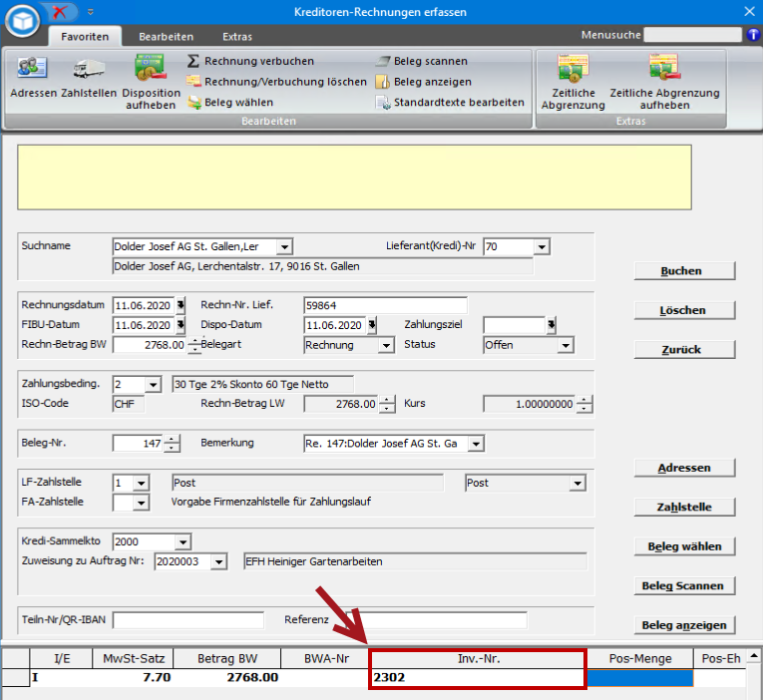763x700 pixels.
Task: Click the Beleg wählen side button
Action: point(684,546)
